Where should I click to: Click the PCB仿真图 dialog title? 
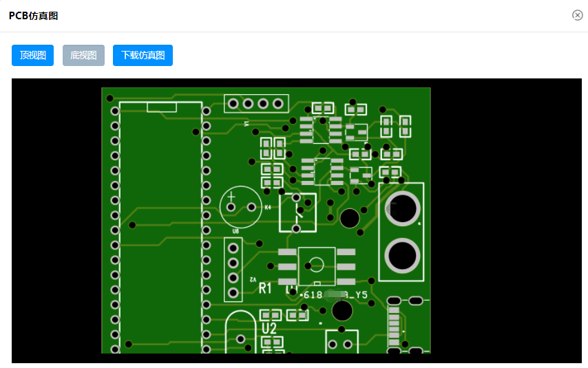(x=33, y=16)
